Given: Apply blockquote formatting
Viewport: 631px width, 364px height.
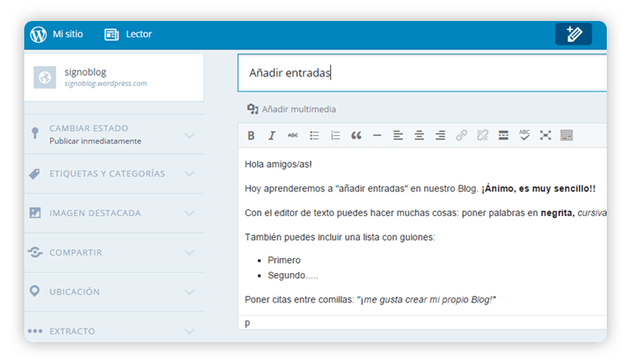Looking at the screenshot, I should point(356,136).
